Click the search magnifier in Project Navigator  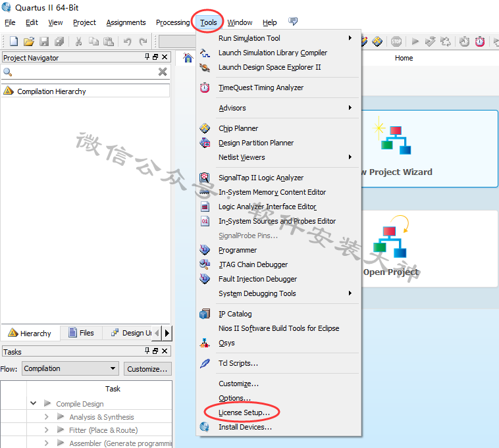pyautogui.click(x=8, y=72)
